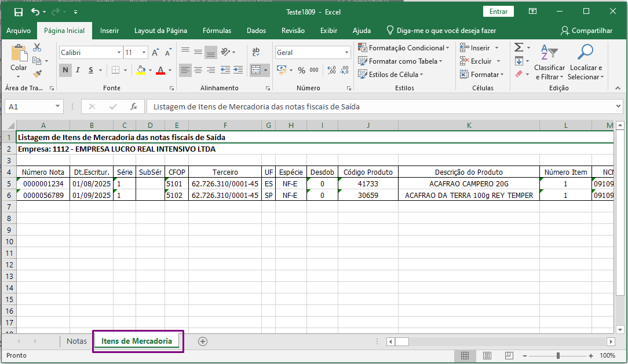Switch to the Notas sheet tab
628x364 pixels.
coord(76,341)
